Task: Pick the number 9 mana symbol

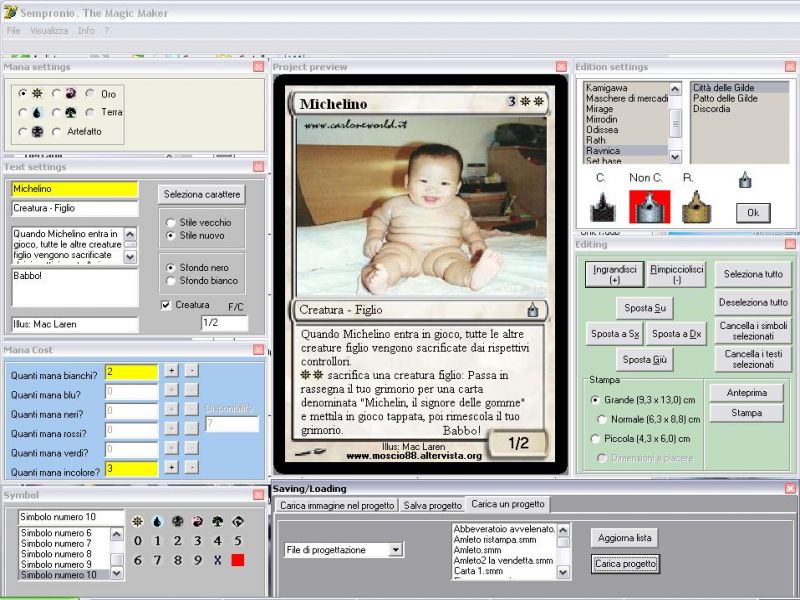Action: click(x=197, y=560)
